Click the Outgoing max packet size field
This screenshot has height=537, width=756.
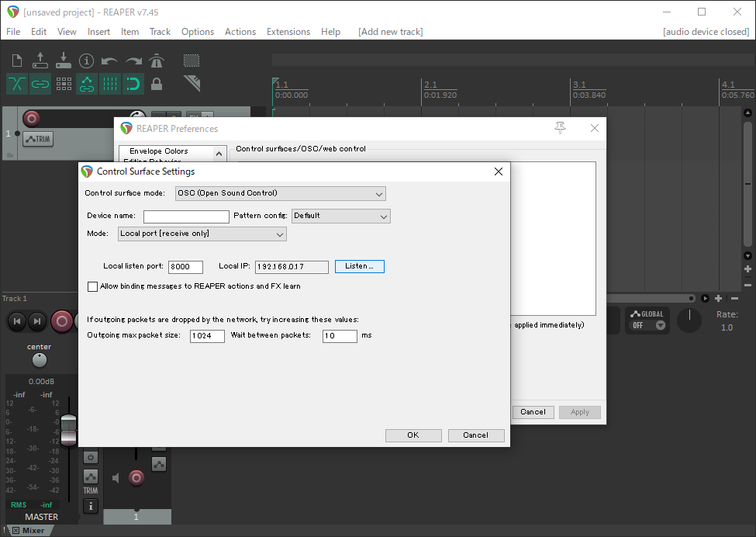pos(207,336)
